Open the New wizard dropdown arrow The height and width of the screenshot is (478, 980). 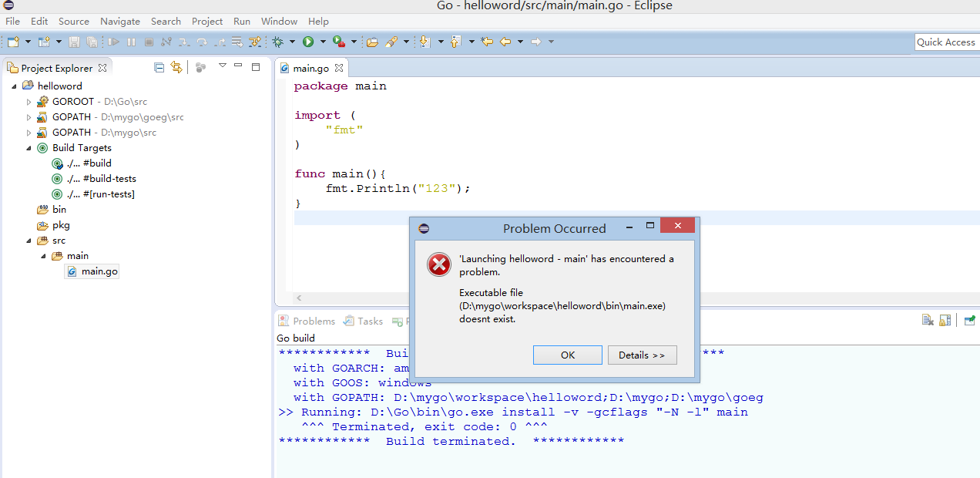point(28,42)
